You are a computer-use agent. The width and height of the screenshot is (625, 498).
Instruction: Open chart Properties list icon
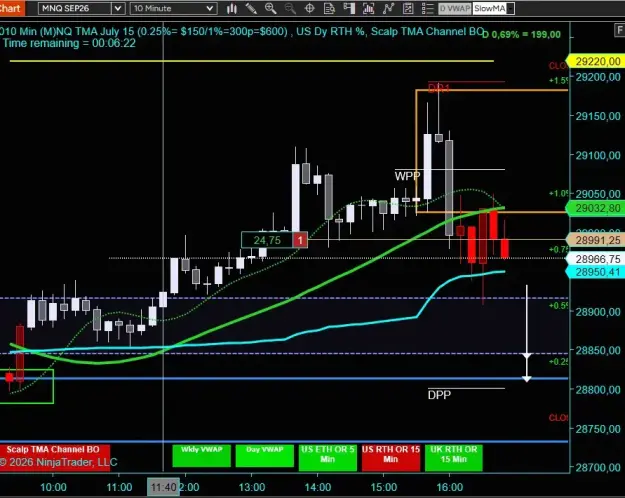(x=427, y=8)
